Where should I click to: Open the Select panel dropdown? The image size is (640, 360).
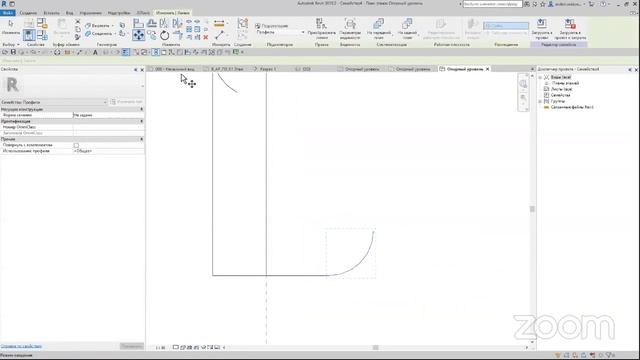pyautogui.click(x=11, y=44)
